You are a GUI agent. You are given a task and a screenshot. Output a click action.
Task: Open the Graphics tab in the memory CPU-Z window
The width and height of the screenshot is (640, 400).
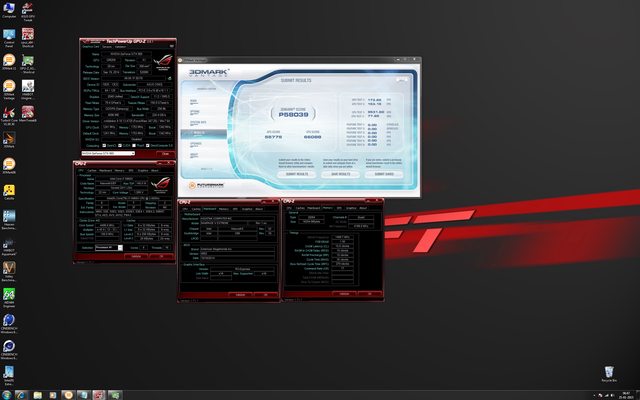click(351, 208)
